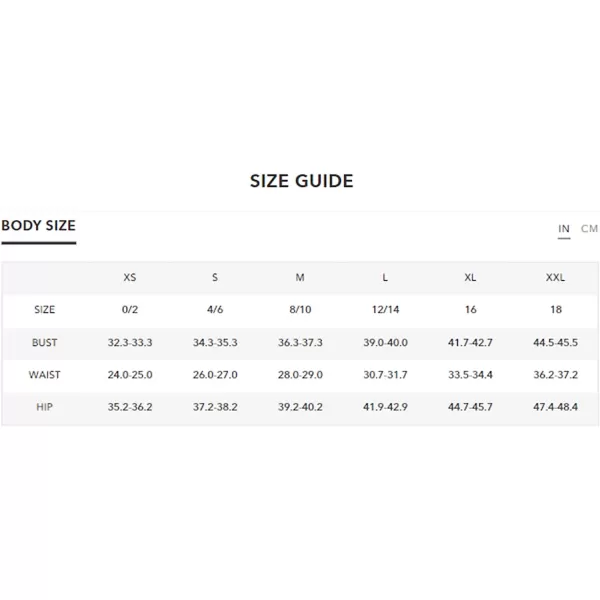Click the waist value 24.0-25.0

point(130,375)
